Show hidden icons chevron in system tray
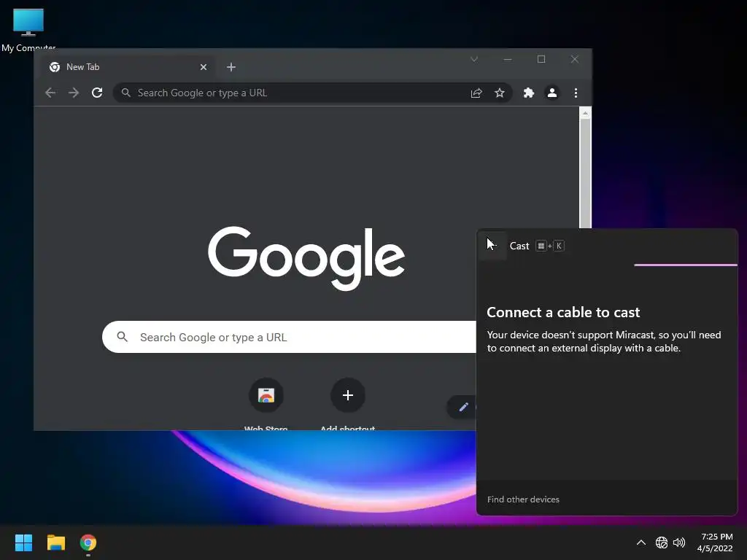The width and height of the screenshot is (747, 560). pos(641,542)
